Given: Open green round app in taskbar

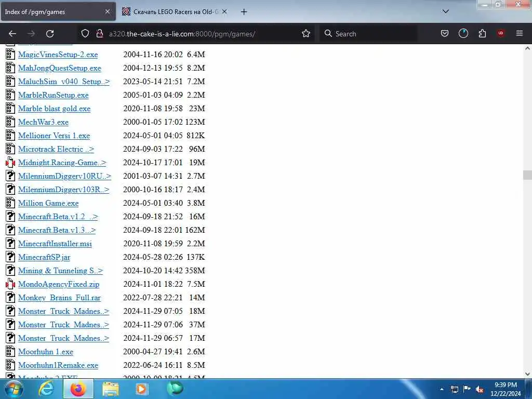Looking at the screenshot, I should coord(175,389).
